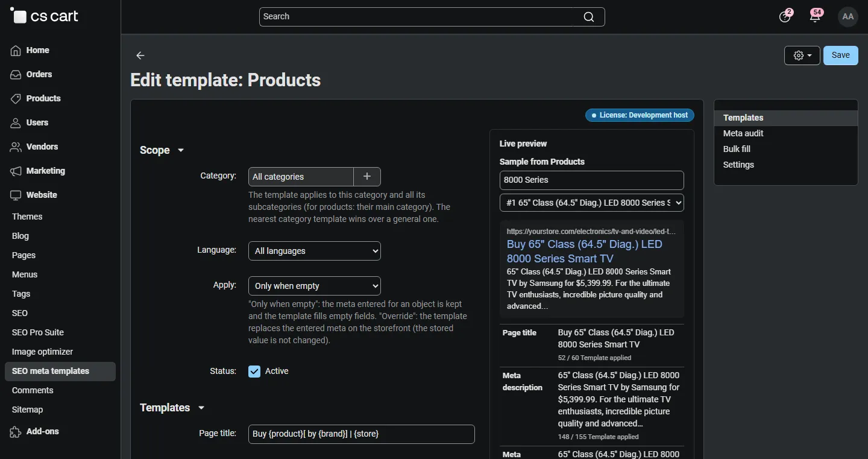Select Templates in right panel
Image resolution: width=868 pixels, height=459 pixels.
coord(786,118)
